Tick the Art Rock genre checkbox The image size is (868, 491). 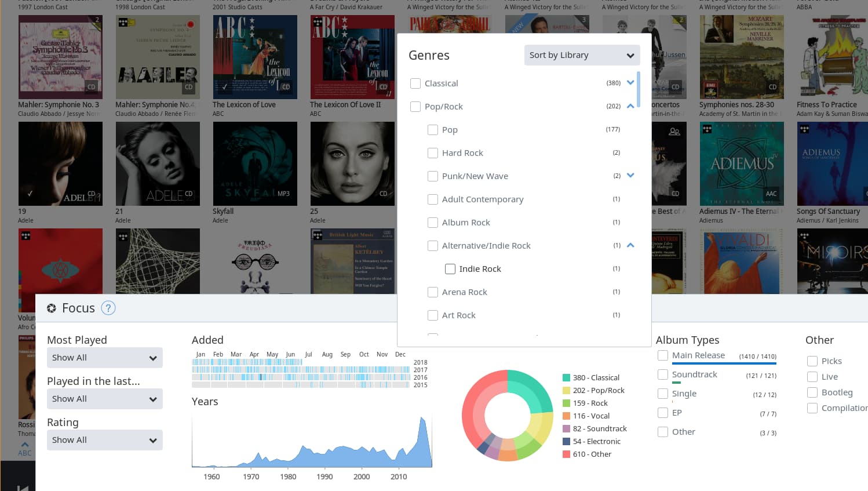(x=433, y=315)
